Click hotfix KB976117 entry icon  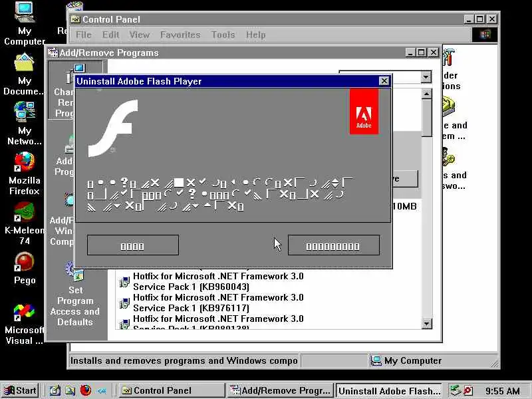pos(124,303)
